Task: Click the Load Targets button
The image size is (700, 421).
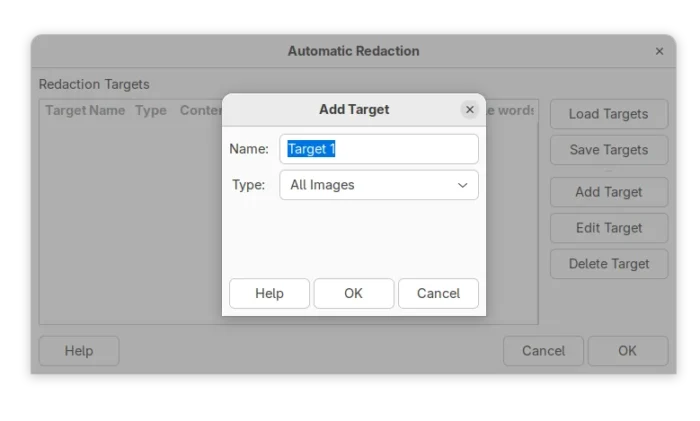Action: [x=608, y=114]
